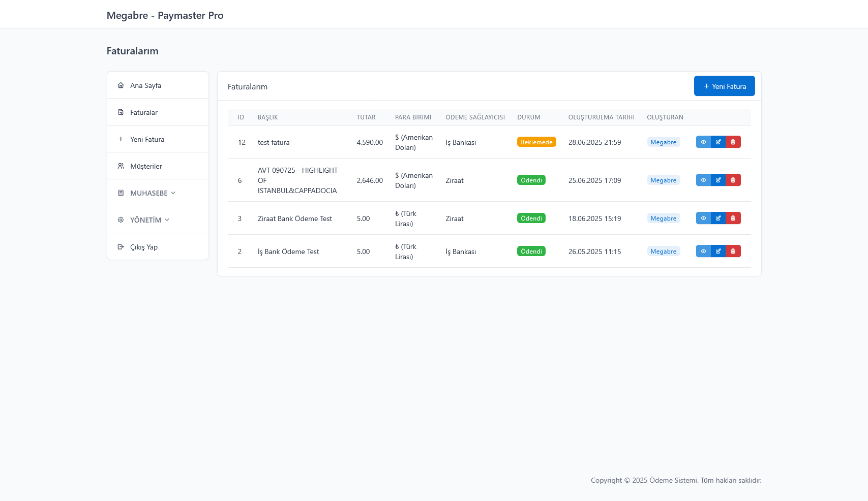Viewport: 868px width, 501px height.
Task: Edit the test fatura invoice
Action: pos(718,142)
